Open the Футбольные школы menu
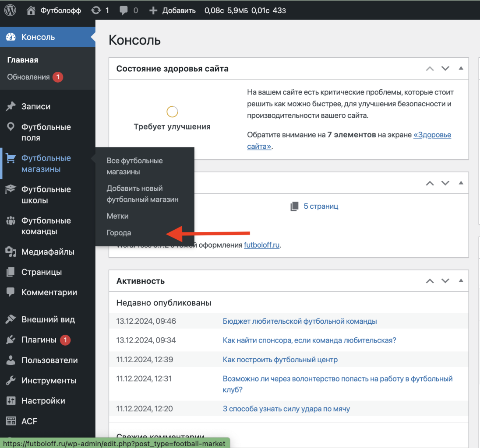Viewport: 480px width, 448px height. click(x=46, y=195)
